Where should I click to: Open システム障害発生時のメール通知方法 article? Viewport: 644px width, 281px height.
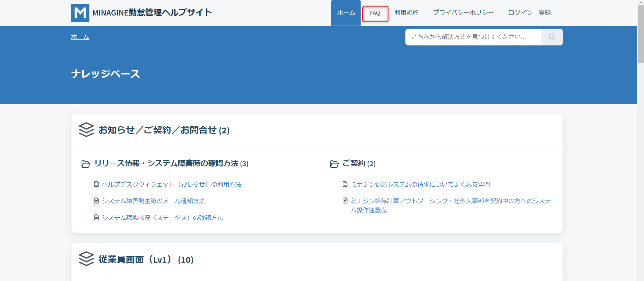pos(153,201)
